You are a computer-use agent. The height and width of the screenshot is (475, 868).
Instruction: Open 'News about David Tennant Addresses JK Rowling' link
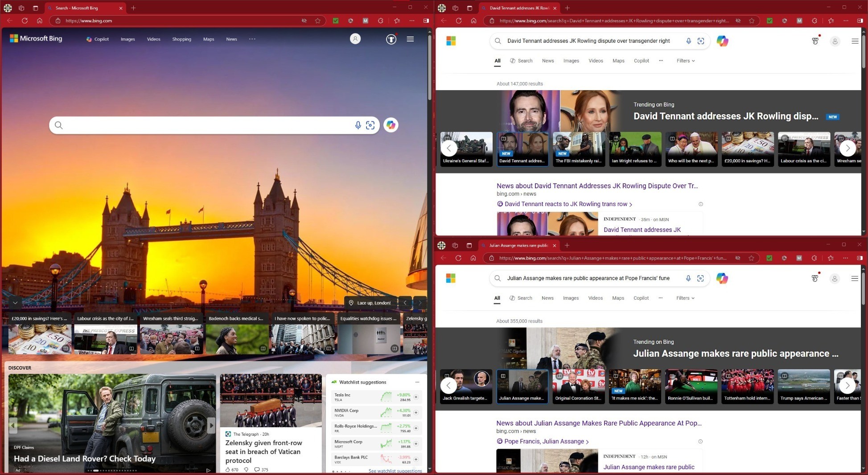(597, 186)
